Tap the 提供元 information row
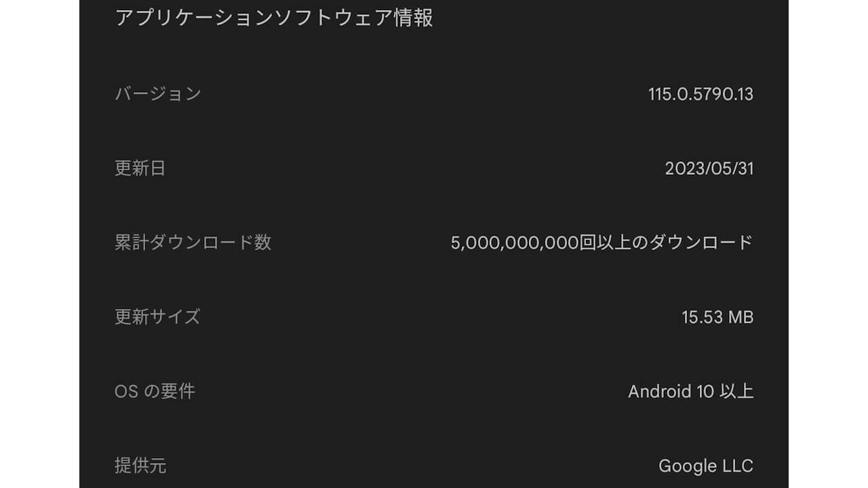 434,466
